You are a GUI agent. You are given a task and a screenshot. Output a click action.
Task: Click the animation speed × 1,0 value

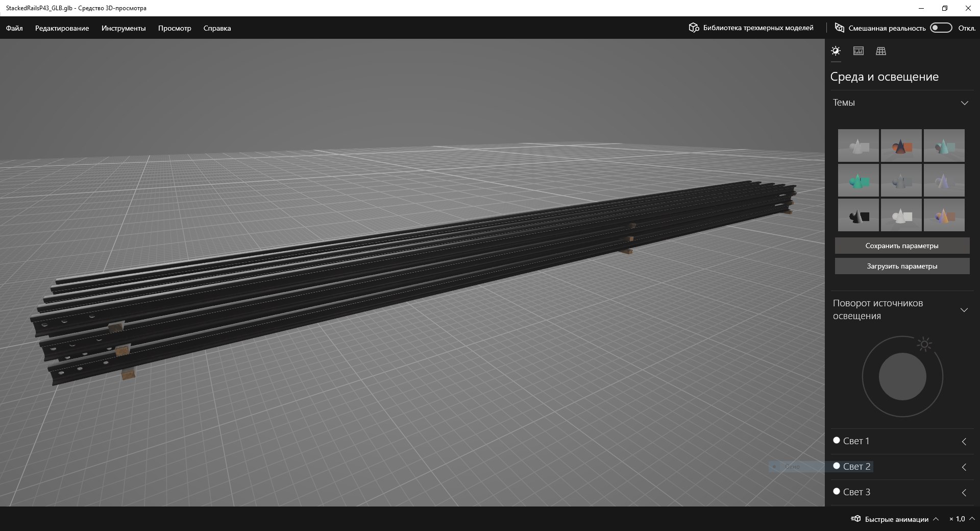click(957, 519)
